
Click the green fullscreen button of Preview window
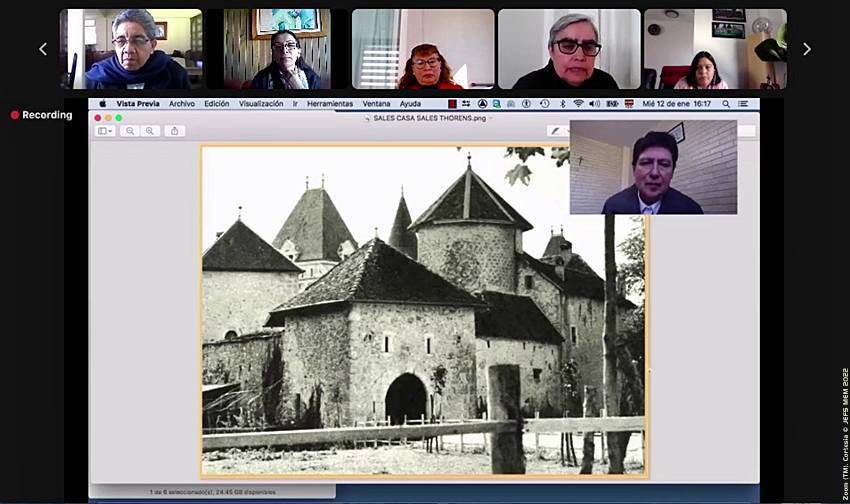pos(119,118)
